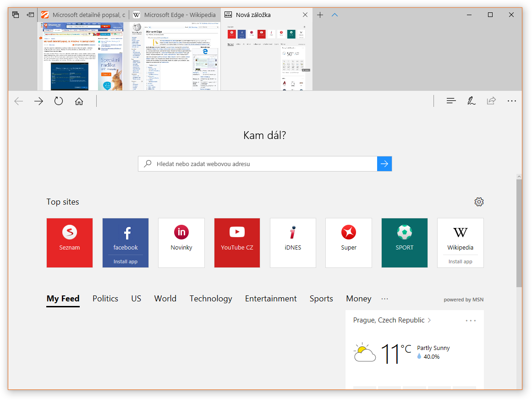Go to the home page
The image size is (532, 400).
(79, 101)
